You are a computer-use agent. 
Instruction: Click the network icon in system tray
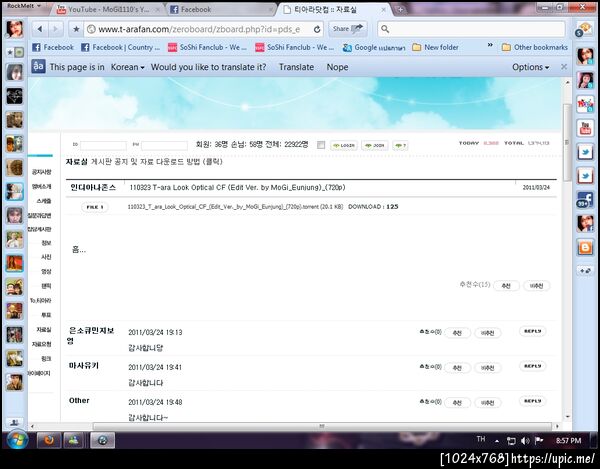click(511, 441)
